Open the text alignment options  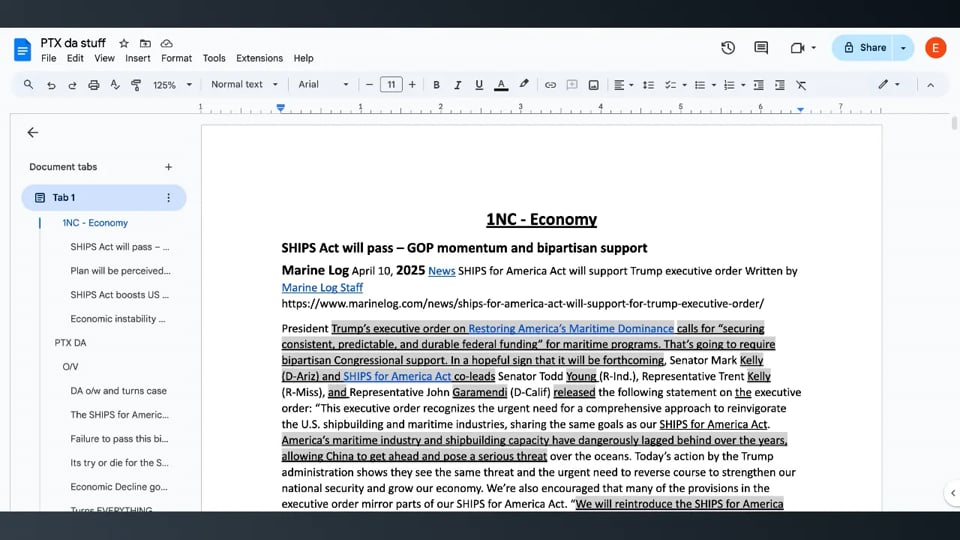pos(623,85)
